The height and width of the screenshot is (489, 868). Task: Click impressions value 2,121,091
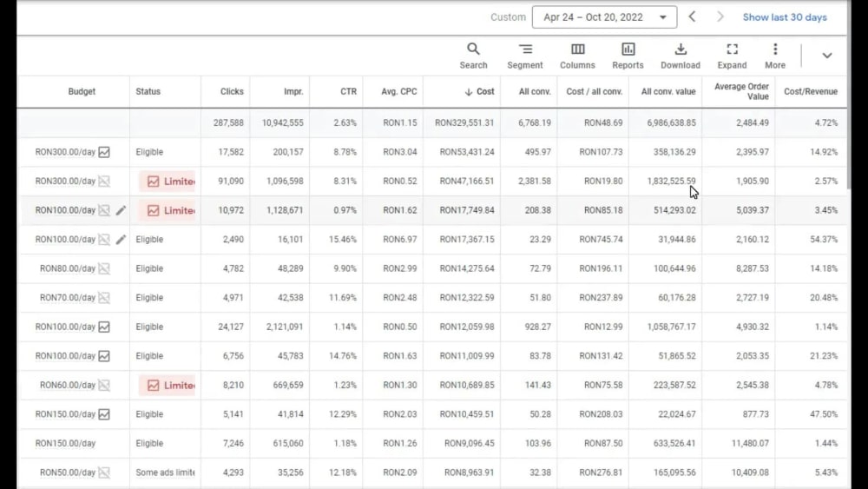pos(285,327)
